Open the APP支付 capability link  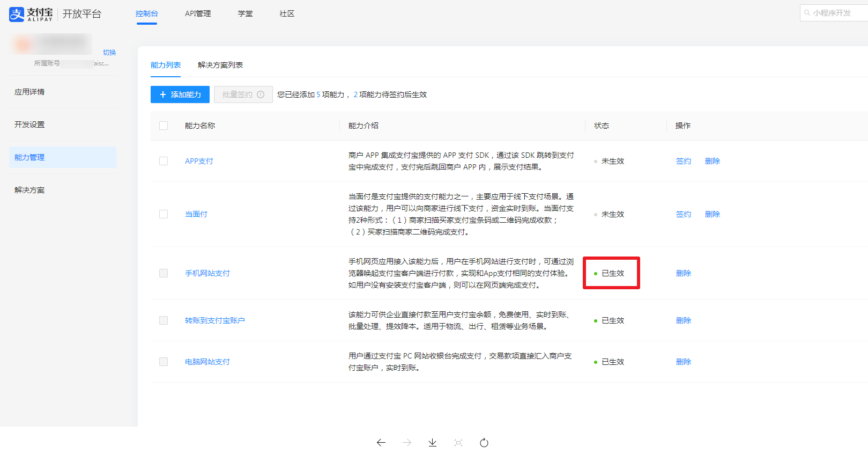pos(199,161)
